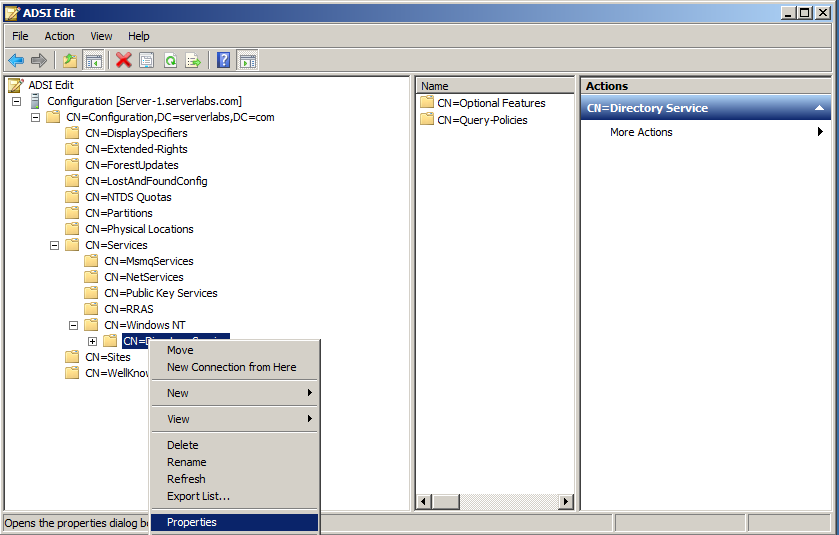Select the CN=WellKnown tree item
The width and height of the screenshot is (839, 535).
tap(117, 373)
